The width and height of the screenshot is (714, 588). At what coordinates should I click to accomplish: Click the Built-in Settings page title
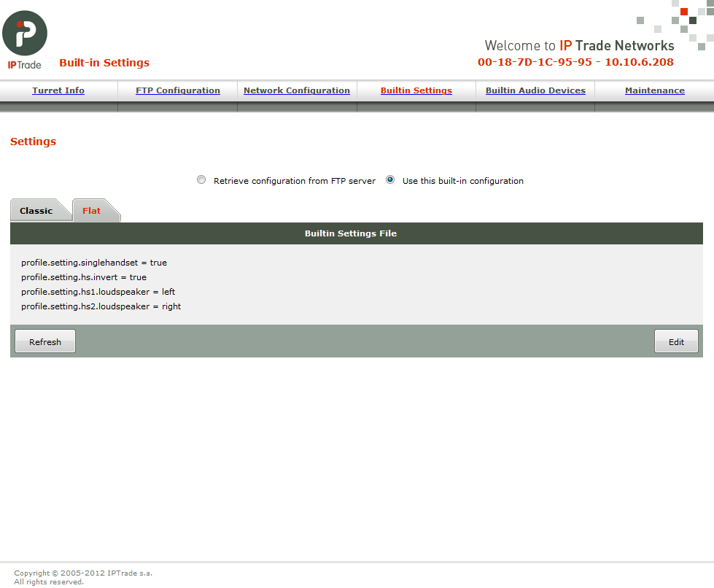click(x=104, y=63)
